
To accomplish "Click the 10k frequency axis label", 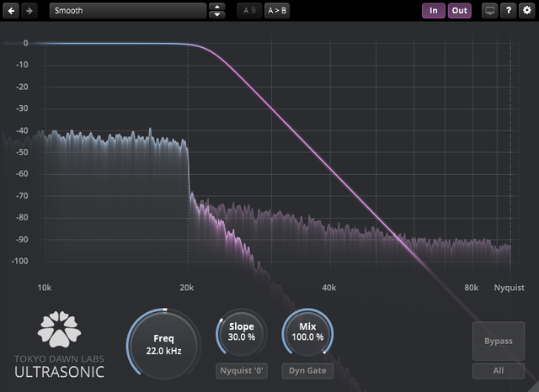I will click(x=45, y=288).
